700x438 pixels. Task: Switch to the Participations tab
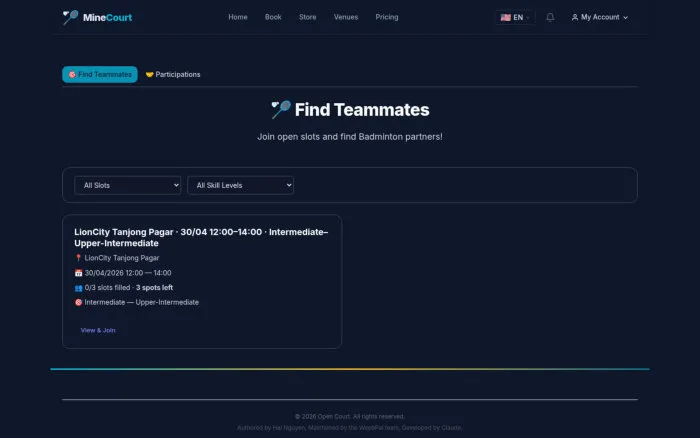click(173, 75)
